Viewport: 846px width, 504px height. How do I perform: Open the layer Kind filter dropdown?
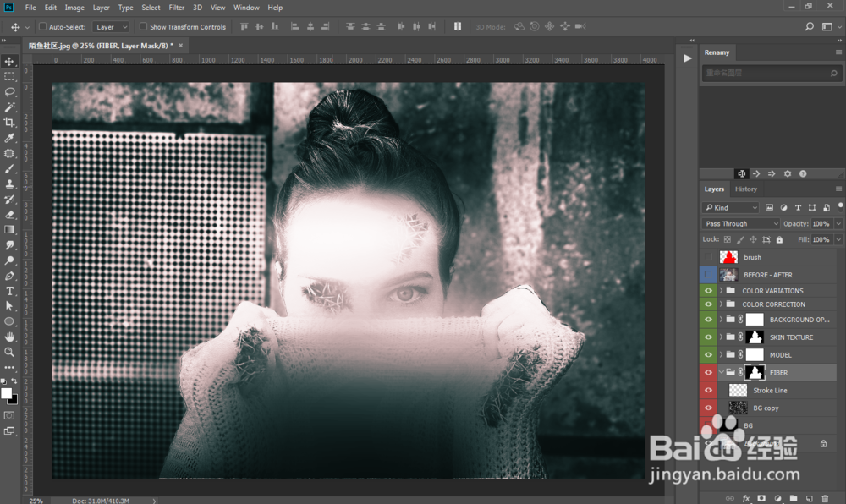(x=731, y=207)
